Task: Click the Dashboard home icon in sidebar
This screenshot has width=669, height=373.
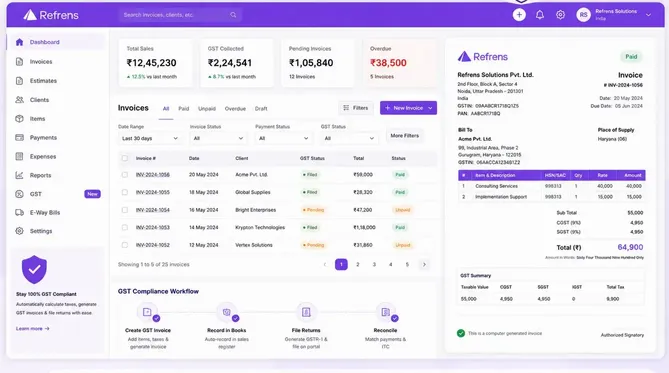Action: [x=19, y=42]
